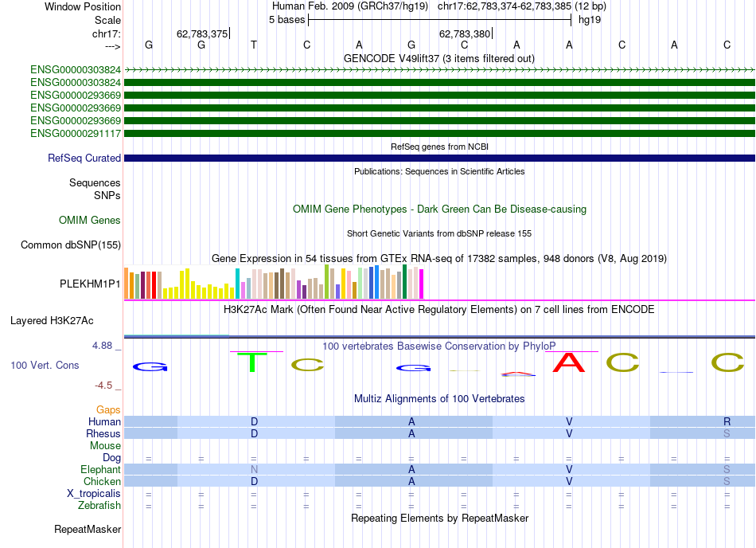Viewport: 756px width, 548px height.
Task: Click the T base in reference sequence row
Action: 254,45
